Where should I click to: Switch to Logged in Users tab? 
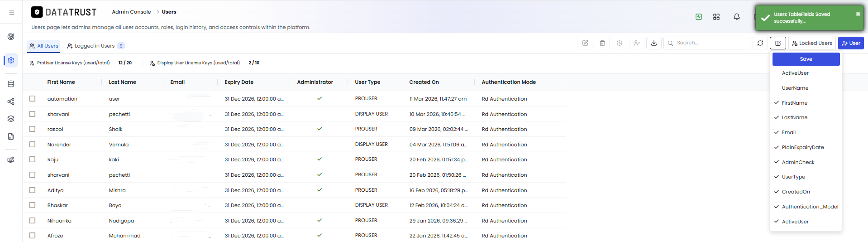click(x=95, y=46)
